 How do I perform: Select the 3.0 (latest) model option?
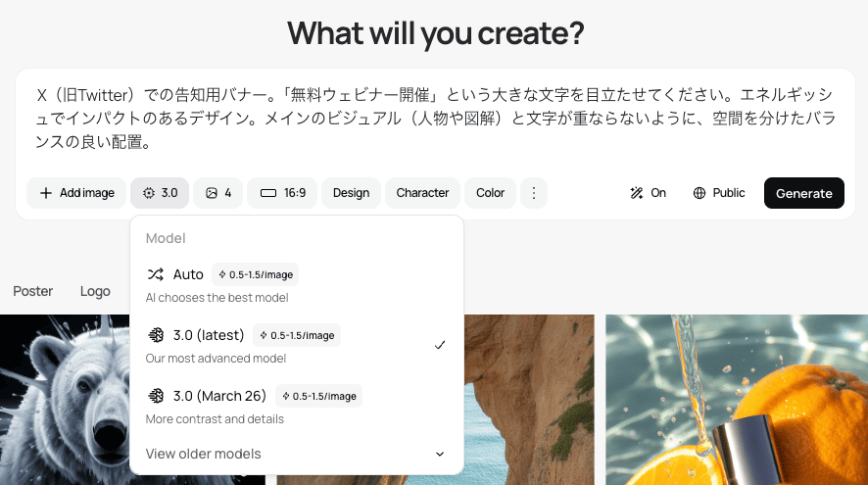(297, 346)
